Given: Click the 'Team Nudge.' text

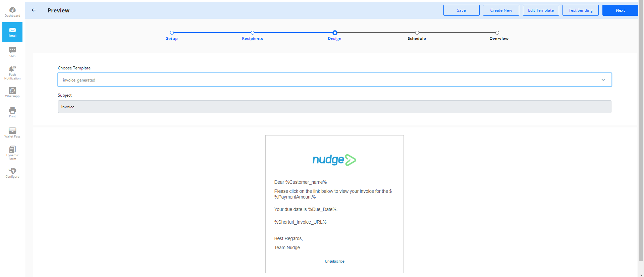Looking at the screenshot, I should (x=287, y=248).
